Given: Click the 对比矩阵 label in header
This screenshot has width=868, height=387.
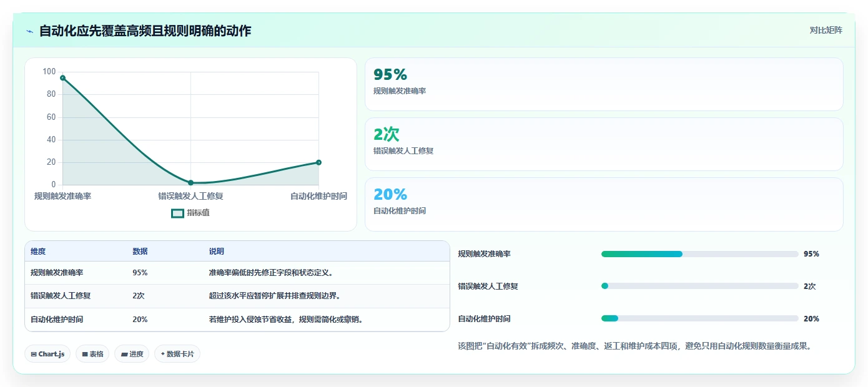Looking at the screenshot, I should point(826,30).
